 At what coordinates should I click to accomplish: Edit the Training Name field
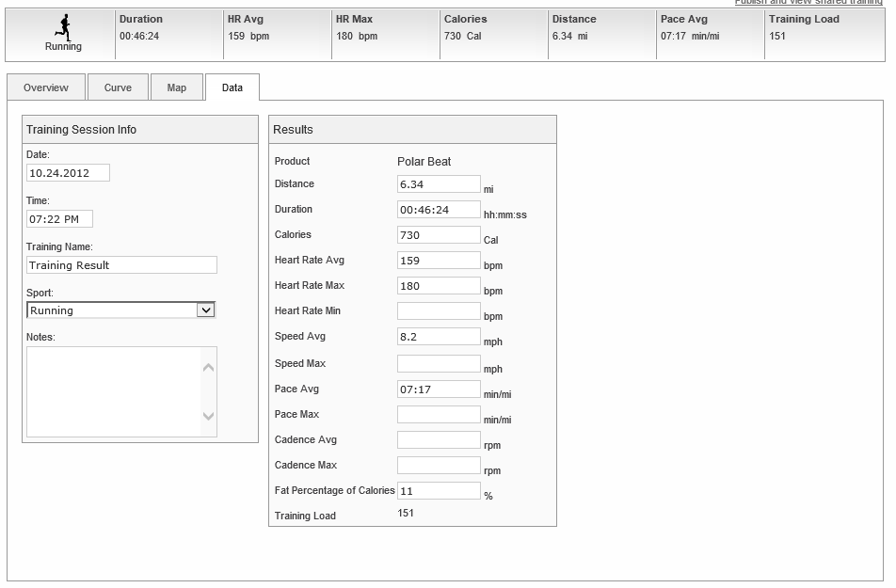point(121,264)
